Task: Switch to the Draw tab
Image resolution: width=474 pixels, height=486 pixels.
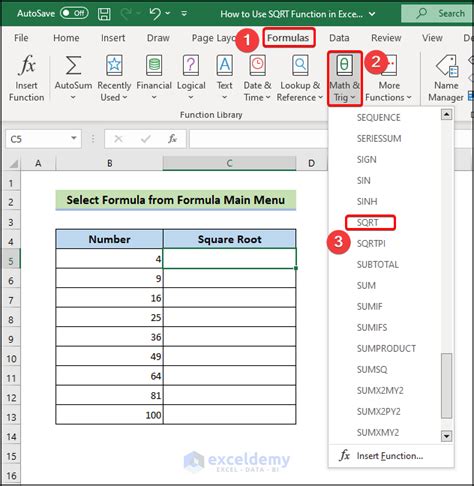Action: pos(158,38)
